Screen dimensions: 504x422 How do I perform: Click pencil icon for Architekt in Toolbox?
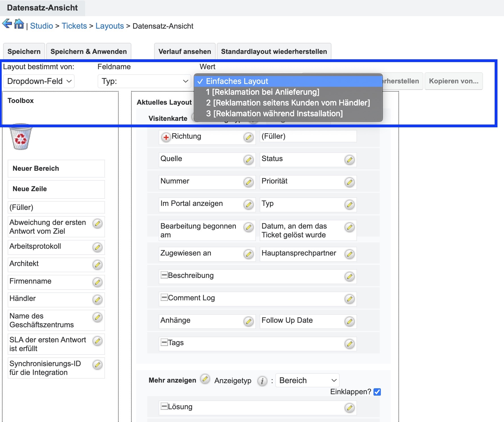pyautogui.click(x=97, y=265)
